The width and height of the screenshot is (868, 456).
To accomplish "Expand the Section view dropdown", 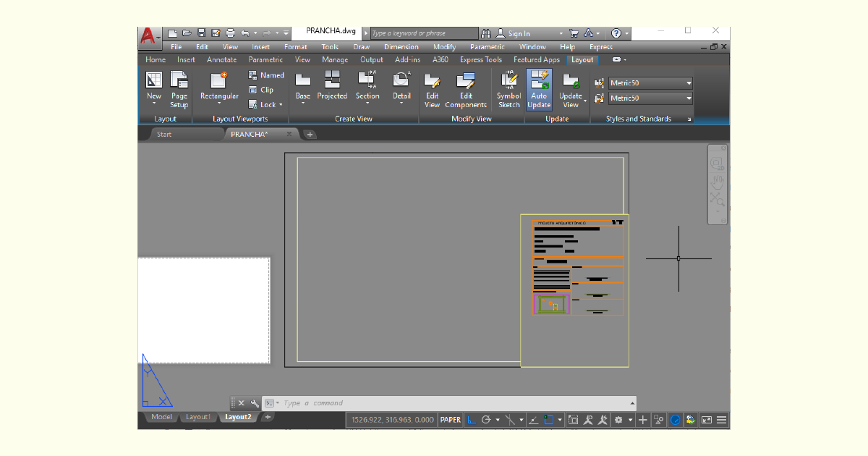I will click(x=367, y=104).
